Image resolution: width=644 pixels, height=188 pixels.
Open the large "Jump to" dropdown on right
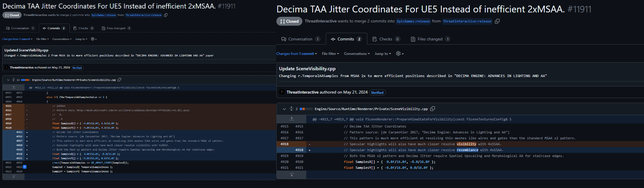(x=383, y=54)
